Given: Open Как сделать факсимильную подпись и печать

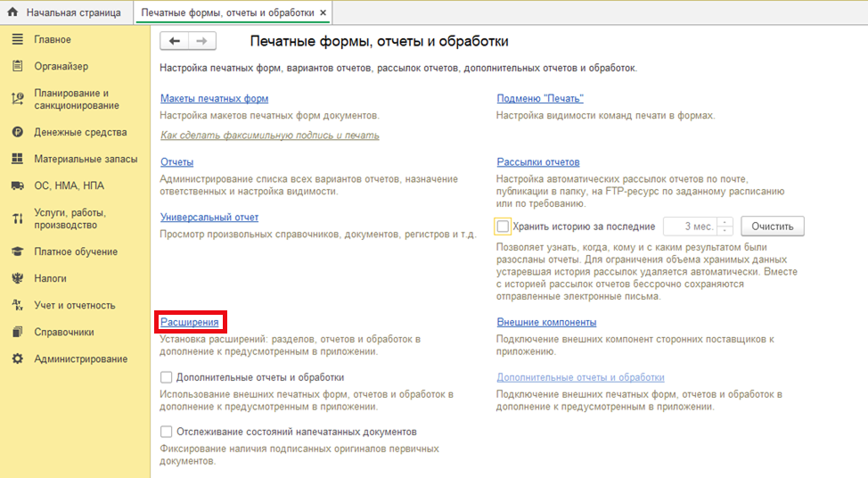Looking at the screenshot, I should coord(270,136).
